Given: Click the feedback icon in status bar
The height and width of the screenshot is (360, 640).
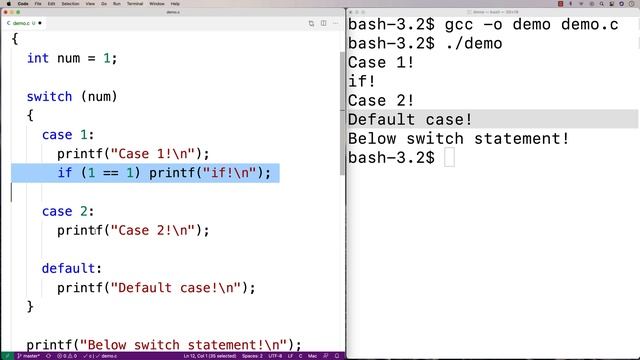Looking at the screenshot, I should tap(326, 356).
